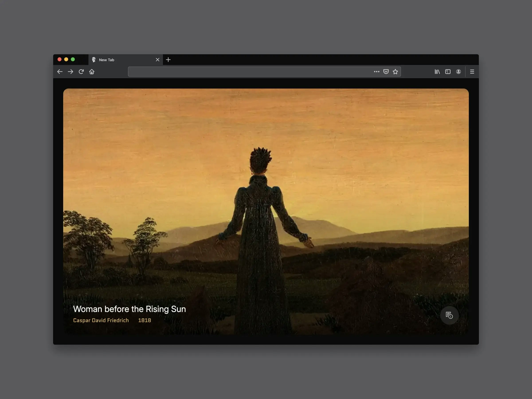Image resolution: width=532 pixels, height=399 pixels.
Task: Click the 1818 year label
Action: tap(145, 320)
